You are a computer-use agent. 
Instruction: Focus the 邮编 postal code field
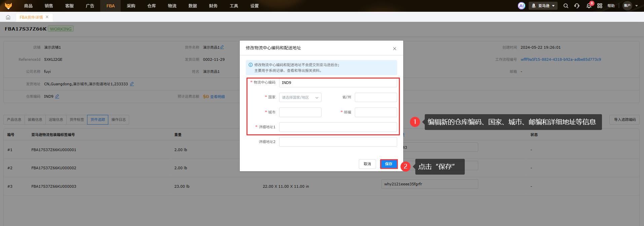[376, 112]
